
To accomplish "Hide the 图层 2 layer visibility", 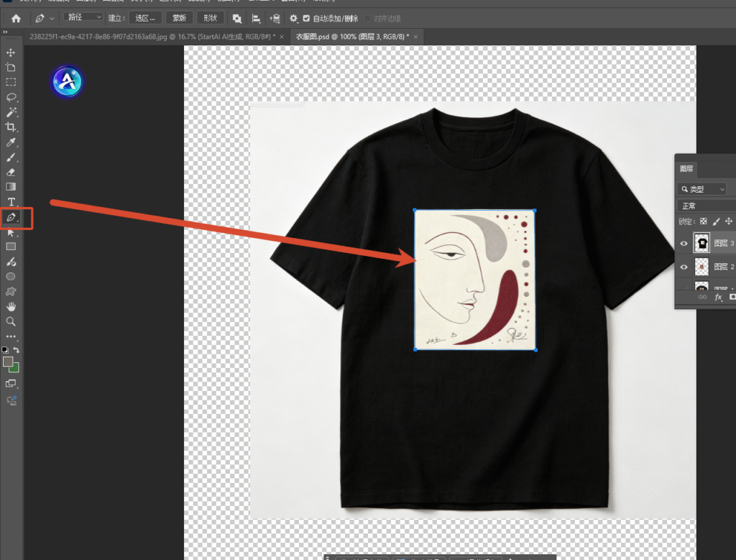I will tap(684, 267).
